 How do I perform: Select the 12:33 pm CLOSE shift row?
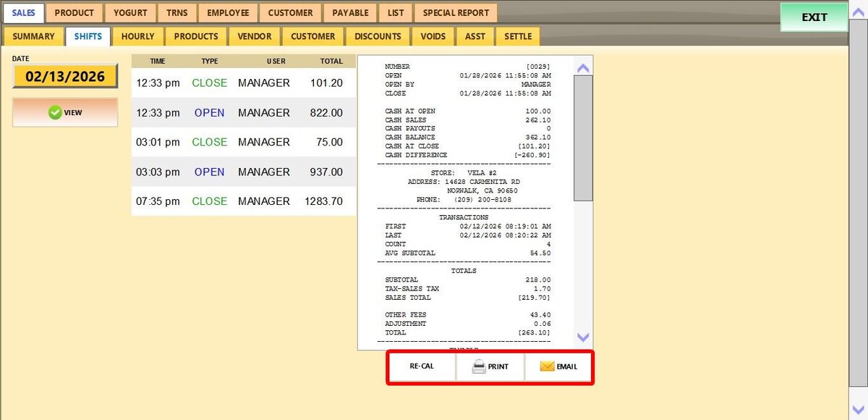point(244,83)
